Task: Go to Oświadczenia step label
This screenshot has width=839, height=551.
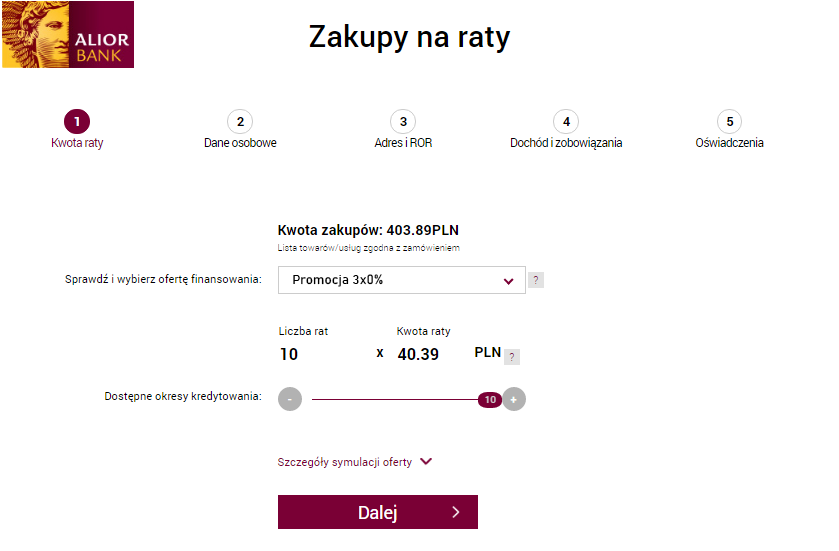Action: [x=729, y=143]
